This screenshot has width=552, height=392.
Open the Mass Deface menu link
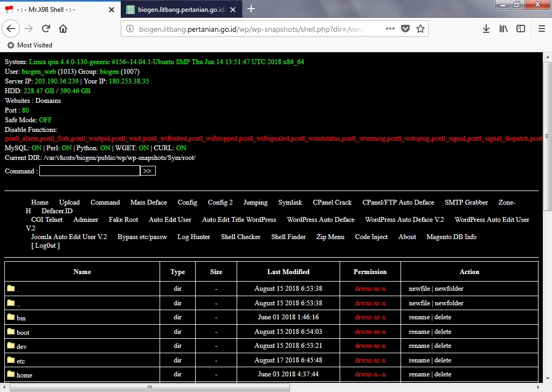click(149, 202)
